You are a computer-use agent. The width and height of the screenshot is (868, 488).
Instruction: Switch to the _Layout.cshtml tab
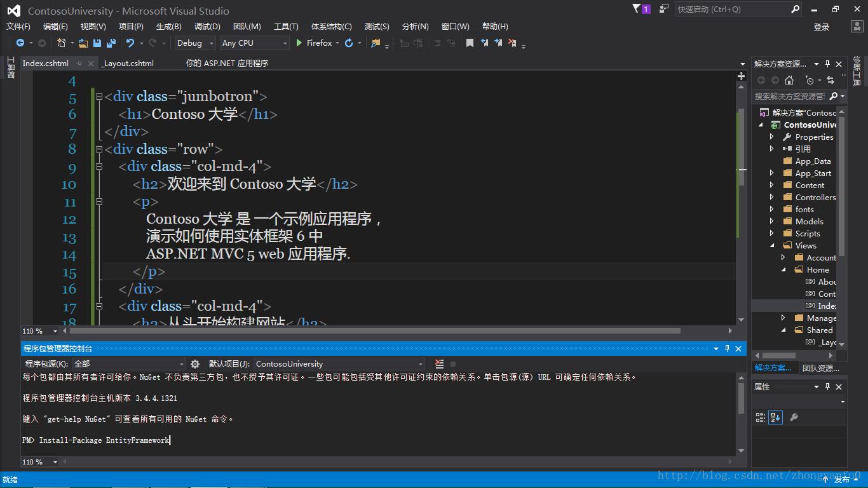pos(128,64)
